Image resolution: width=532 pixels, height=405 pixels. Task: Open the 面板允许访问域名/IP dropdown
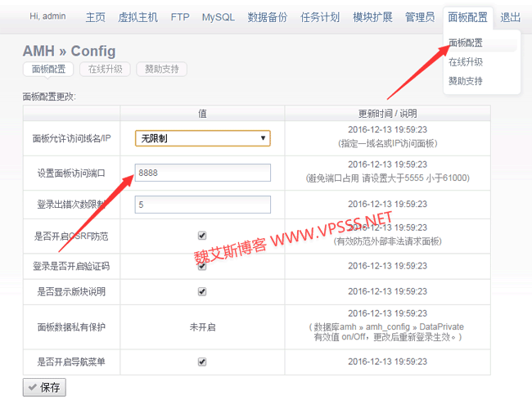click(x=202, y=138)
